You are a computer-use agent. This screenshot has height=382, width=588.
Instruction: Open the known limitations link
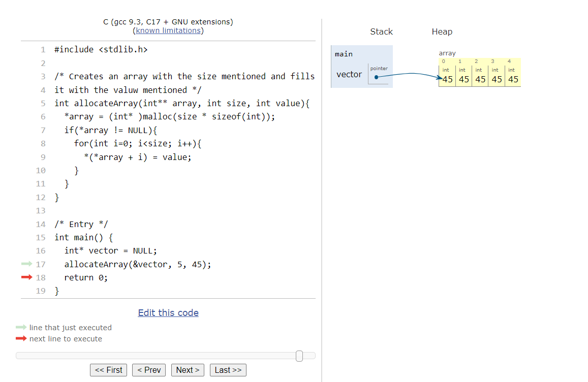[x=168, y=30]
